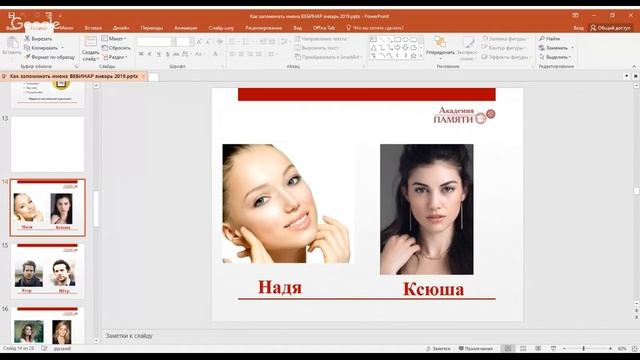Open the Insert (Вставка) ribbon tab
640x360 pixels.
[93, 28]
